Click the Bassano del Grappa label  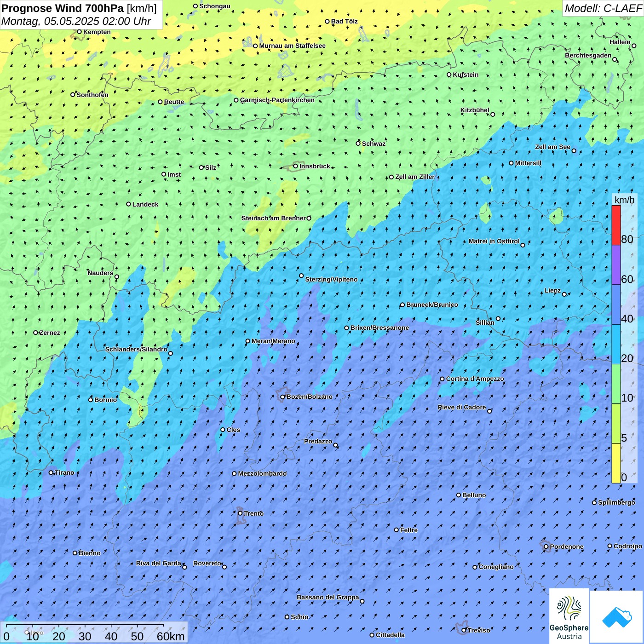point(328,597)
